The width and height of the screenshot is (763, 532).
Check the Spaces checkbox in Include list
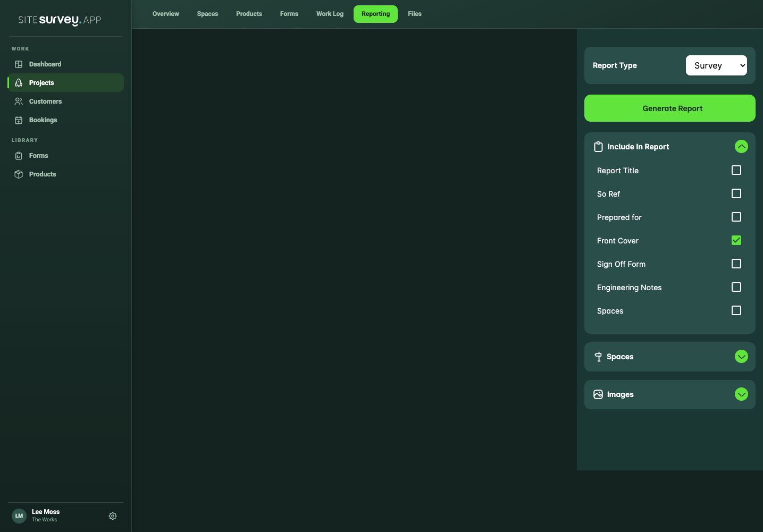coord(736,310)
